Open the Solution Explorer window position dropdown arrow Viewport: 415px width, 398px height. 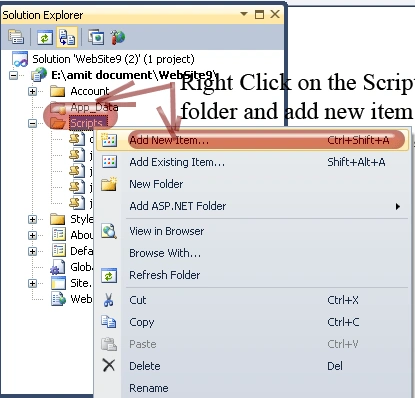244,14
